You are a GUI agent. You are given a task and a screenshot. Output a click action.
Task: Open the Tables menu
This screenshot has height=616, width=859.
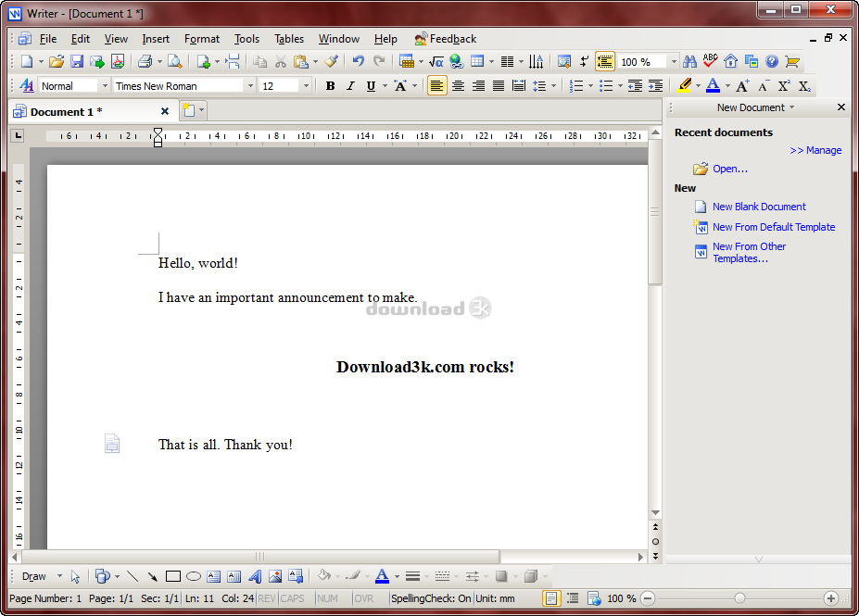(x=289, y=39)
